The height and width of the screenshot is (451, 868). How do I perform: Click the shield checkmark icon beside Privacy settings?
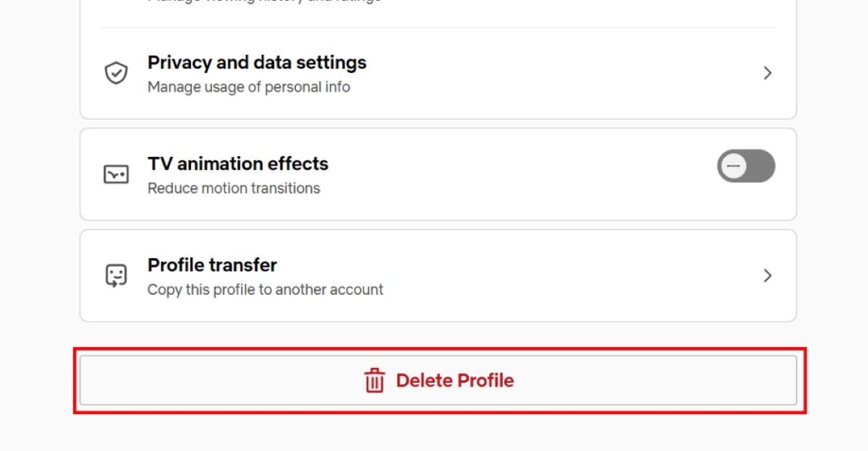[116, 73]
